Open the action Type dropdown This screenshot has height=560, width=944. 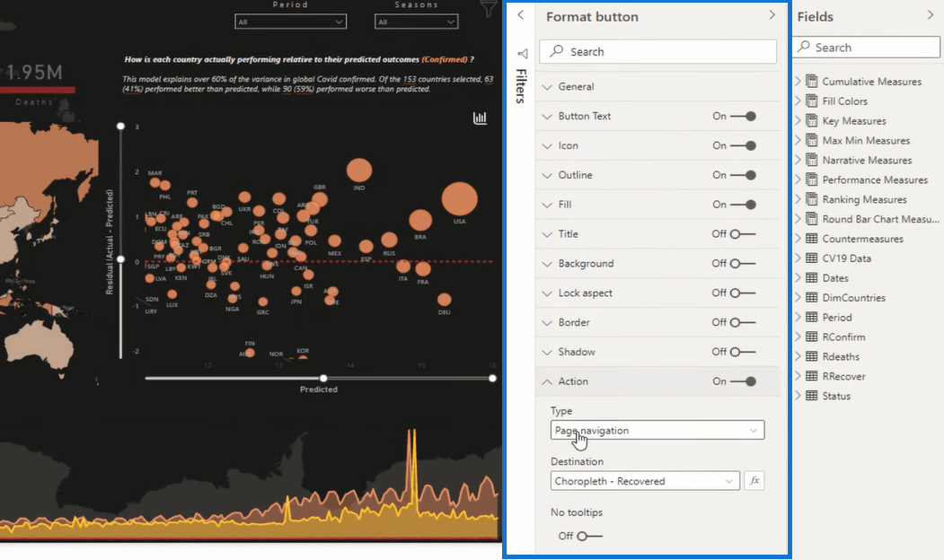coord(657,430)
